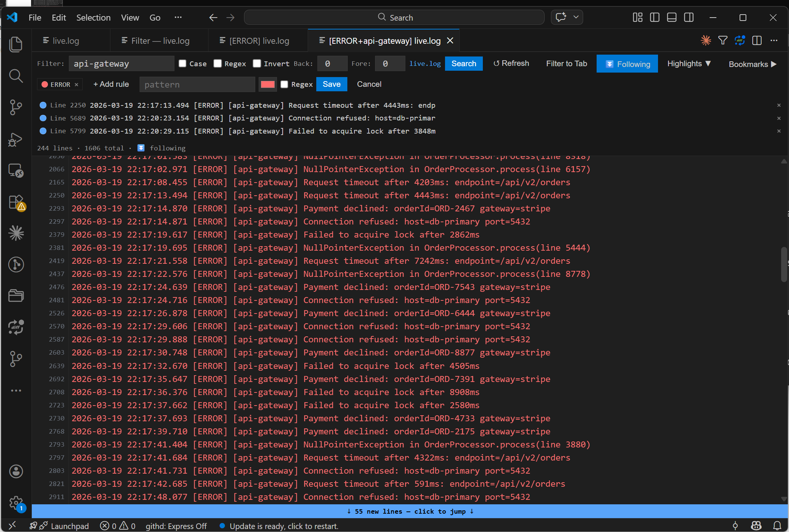The image size is (789, 532).
Task: Switch to Filter — live.log tab
Action: pyautogui.click(x=159, y=40)
